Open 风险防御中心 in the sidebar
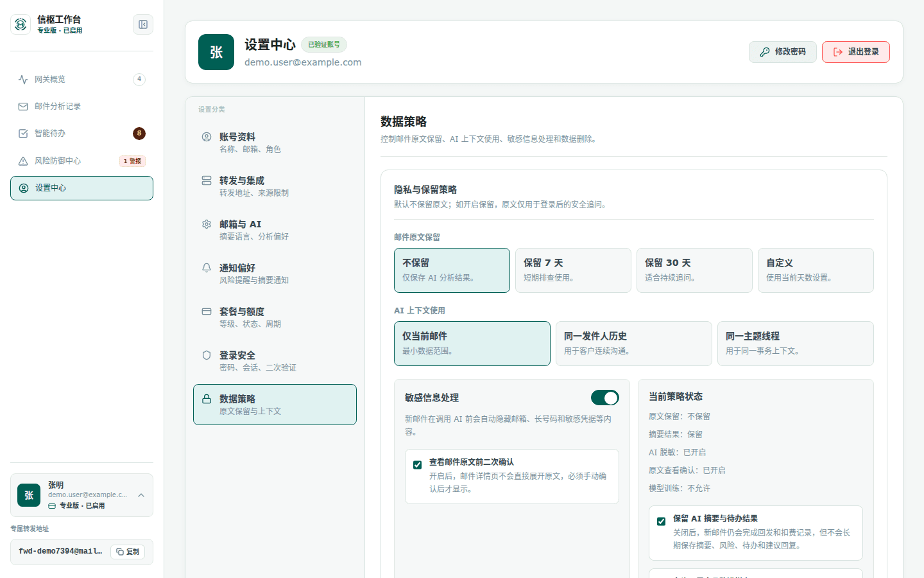Viewport: 924px width, 578px height. click(x=81, y=161)
